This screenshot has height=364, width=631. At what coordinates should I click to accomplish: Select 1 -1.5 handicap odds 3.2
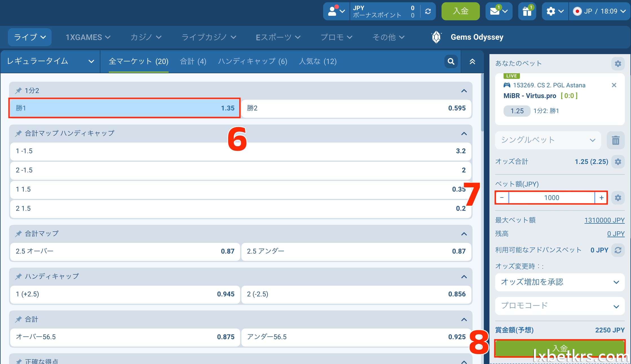pos(241,151)
